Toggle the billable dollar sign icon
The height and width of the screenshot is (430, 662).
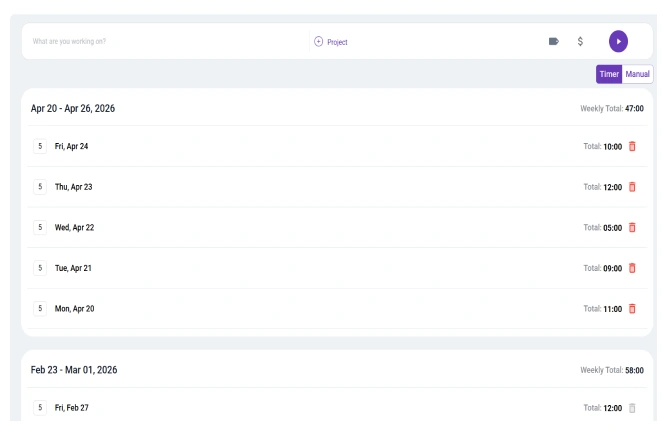click(580, 41)
